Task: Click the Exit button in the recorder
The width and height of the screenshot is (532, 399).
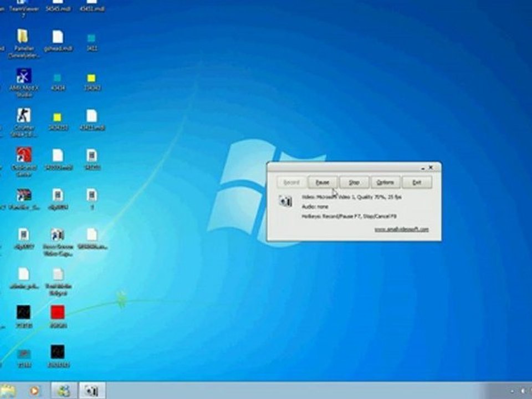Action: pos(417,182)
